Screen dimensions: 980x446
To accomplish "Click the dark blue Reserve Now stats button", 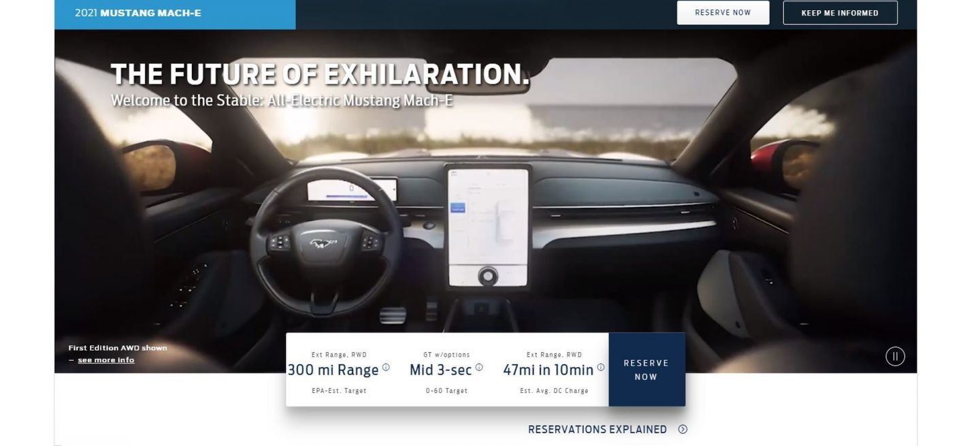I will coord(647,370).
